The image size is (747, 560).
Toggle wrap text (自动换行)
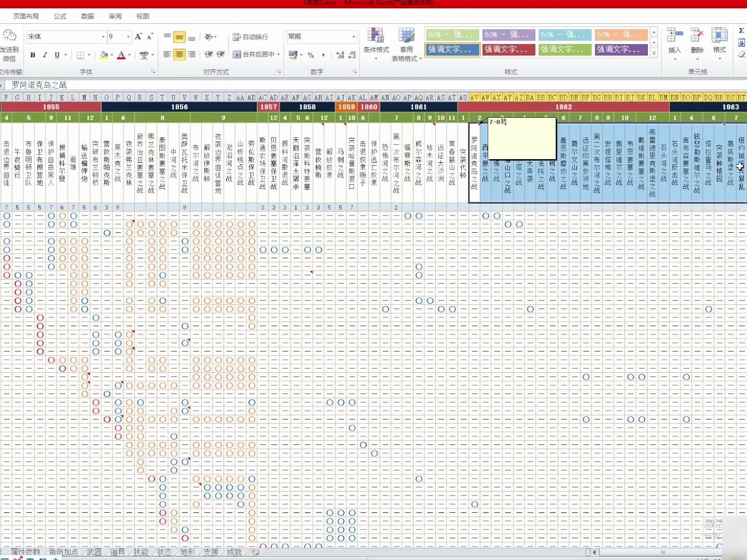(x=250, y=37)
